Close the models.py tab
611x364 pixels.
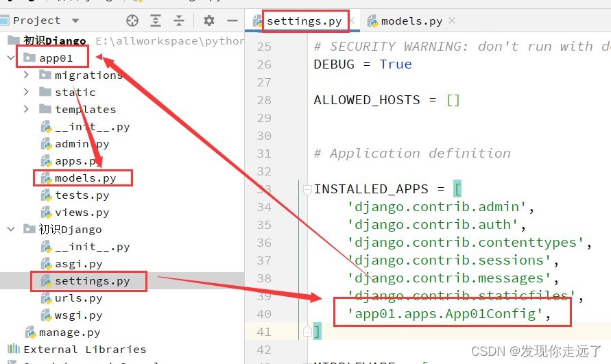coord(452,21)
